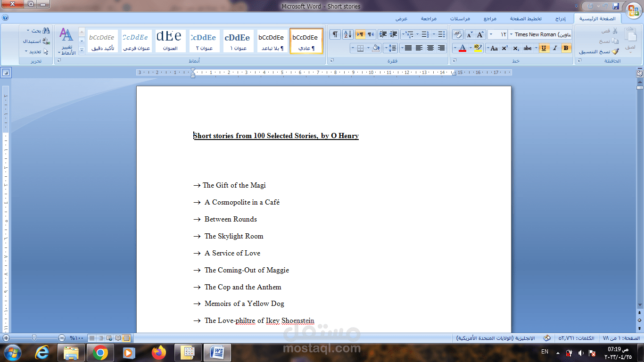644x362 pixels.
Task: Switch to Print Layout view in status bar
Action: 126,338
